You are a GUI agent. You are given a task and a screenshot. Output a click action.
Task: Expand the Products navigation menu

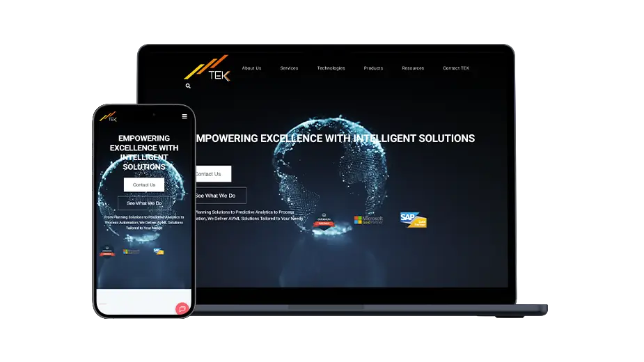tap(373, 68)
